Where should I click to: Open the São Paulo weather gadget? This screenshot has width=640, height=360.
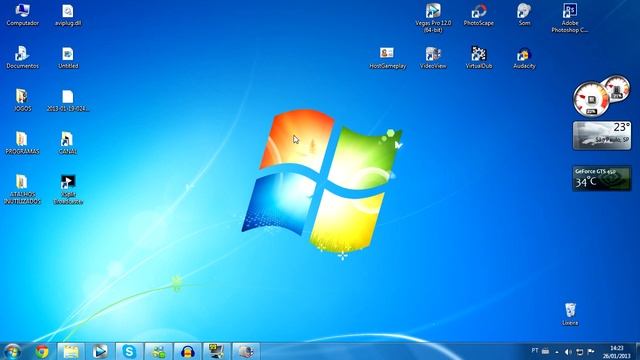(x=602, y=136)
